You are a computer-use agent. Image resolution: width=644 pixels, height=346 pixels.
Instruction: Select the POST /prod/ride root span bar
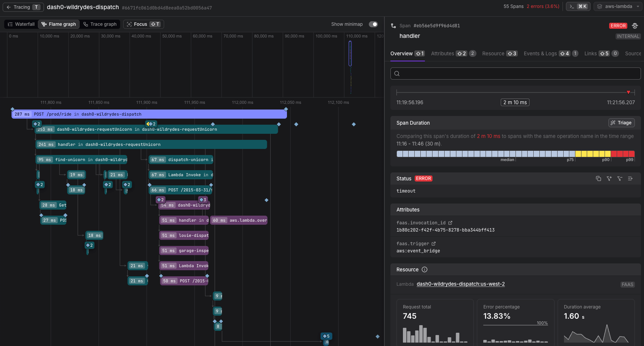tap(149, 114)
